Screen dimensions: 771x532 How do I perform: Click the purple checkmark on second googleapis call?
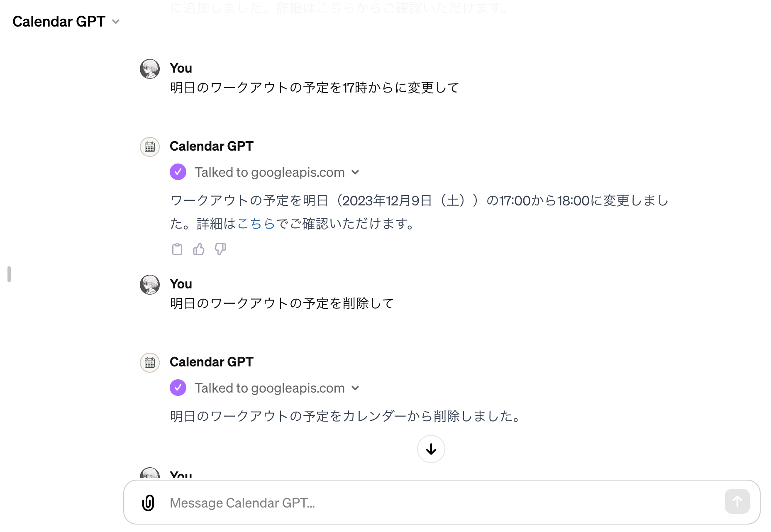coord(178,388)
